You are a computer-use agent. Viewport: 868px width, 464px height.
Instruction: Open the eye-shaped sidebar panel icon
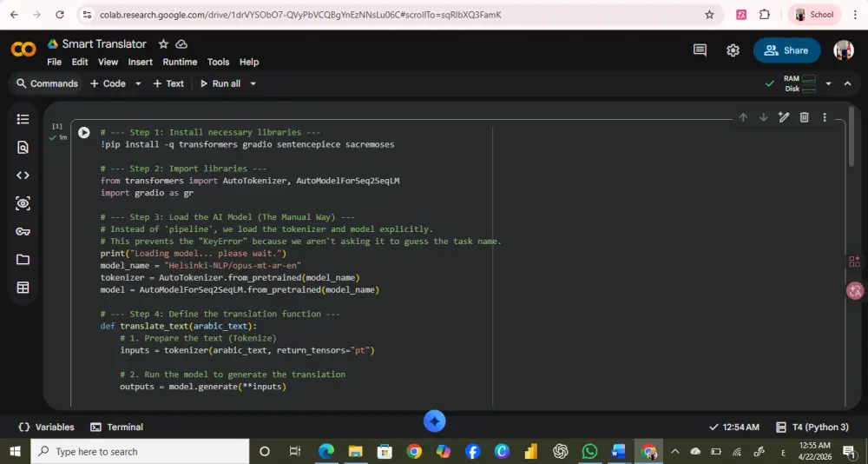click(x=23, y=203)
